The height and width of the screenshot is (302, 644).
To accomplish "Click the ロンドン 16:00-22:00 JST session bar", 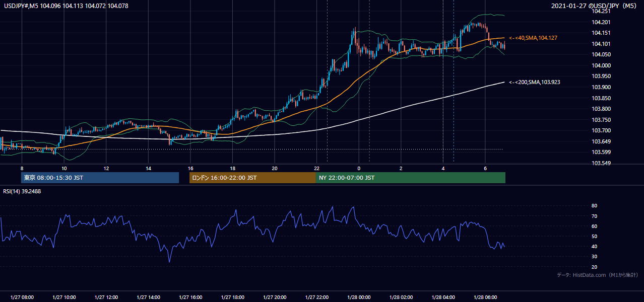I will coord(252,178).
